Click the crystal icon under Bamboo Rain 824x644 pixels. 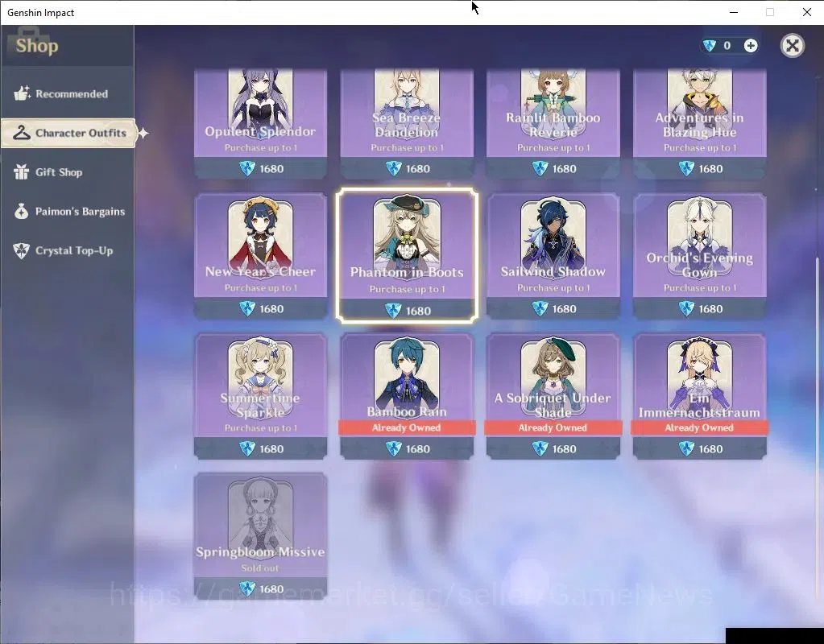pyautogui.click(x=394, y=449)
